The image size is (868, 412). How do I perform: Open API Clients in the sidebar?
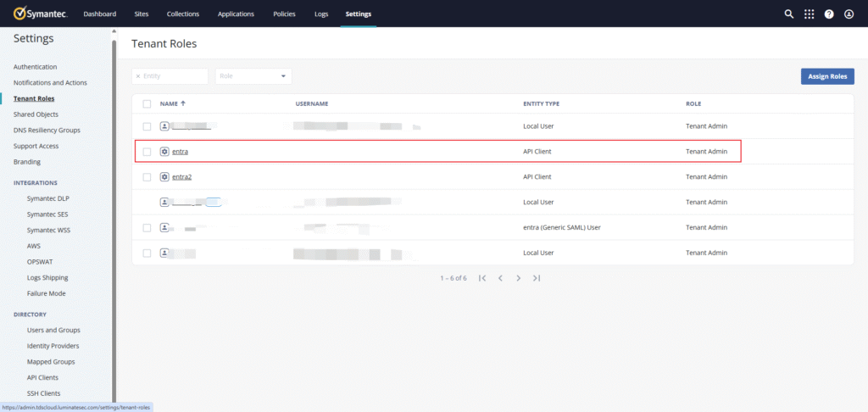pos(42,377)
